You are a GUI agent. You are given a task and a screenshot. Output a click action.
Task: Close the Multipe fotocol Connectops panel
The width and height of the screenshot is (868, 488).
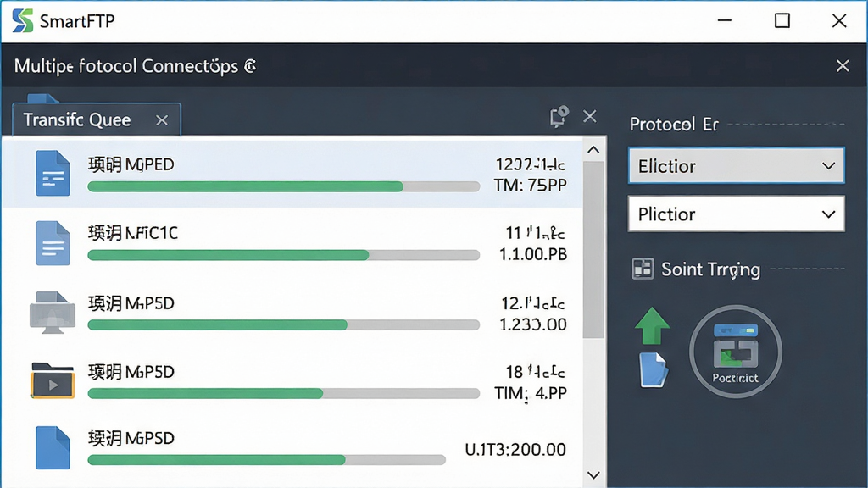click(843, 66)
